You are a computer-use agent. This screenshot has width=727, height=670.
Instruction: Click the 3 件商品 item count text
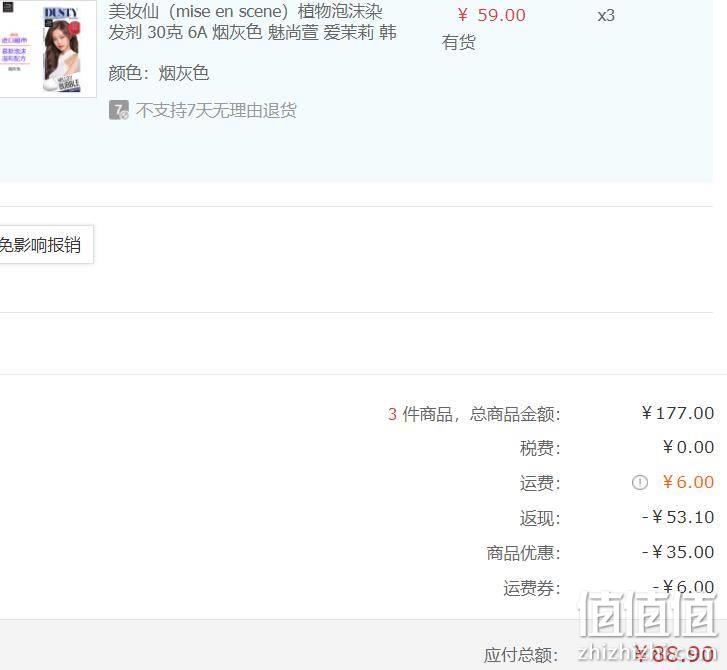tap(420, 414)
